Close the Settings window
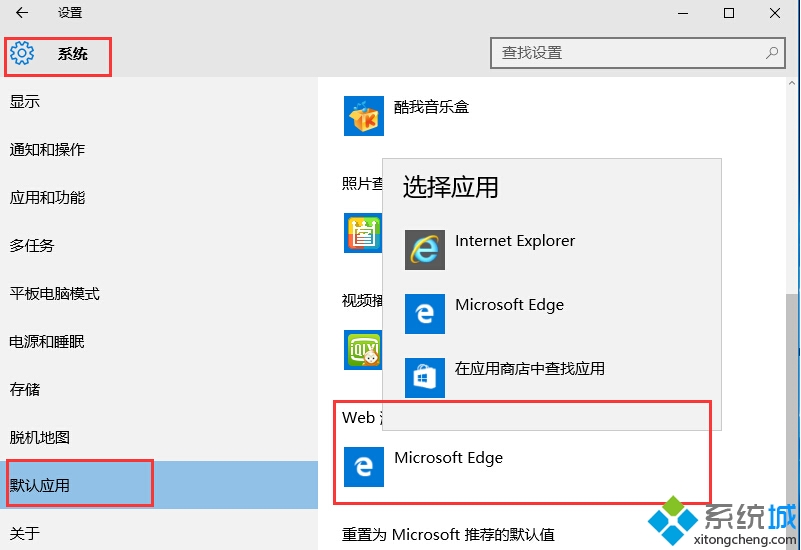 point(775,13)
